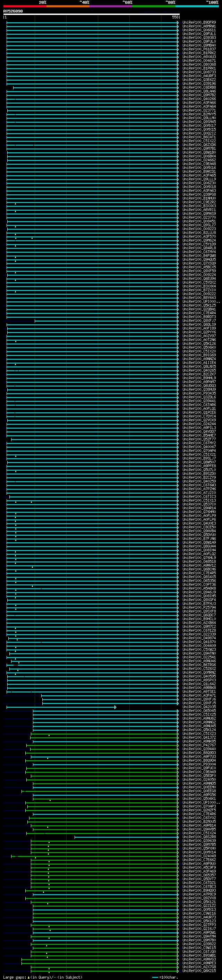The height and width of the screenshot is (980, 222).
Task: Open the UniRef100_A2X7G8 entry
Action: tap(199, 967)
